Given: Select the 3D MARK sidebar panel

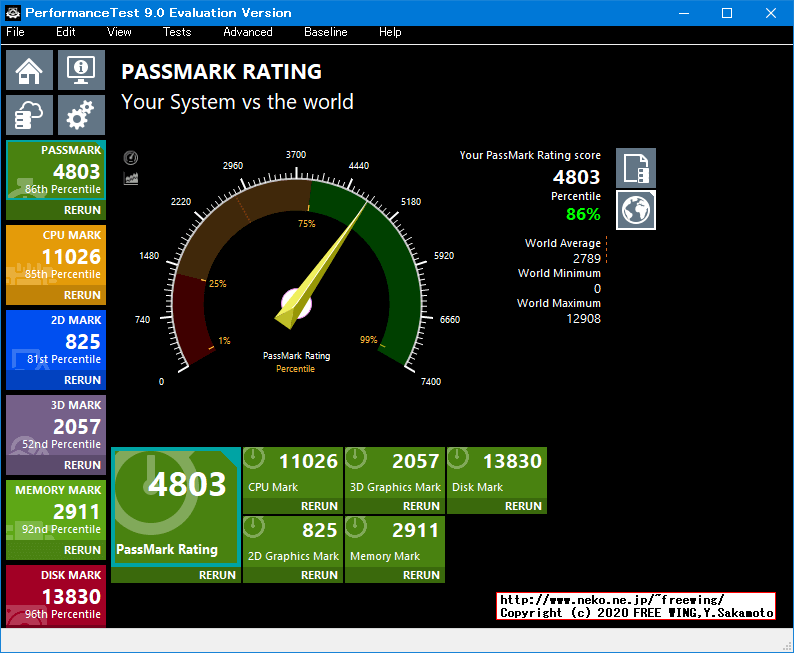Looking at the screenshot, I should click(55, 426).
